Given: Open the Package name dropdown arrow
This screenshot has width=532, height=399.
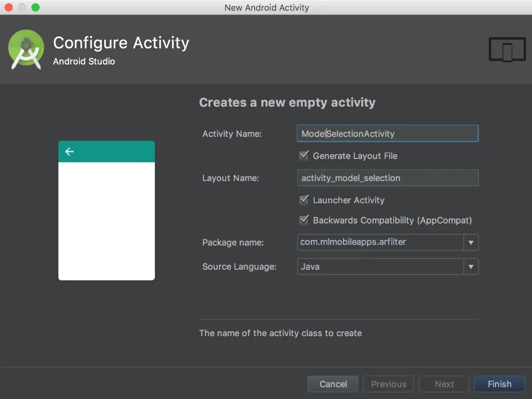Looking at the screenshot, I should [471, 242].
